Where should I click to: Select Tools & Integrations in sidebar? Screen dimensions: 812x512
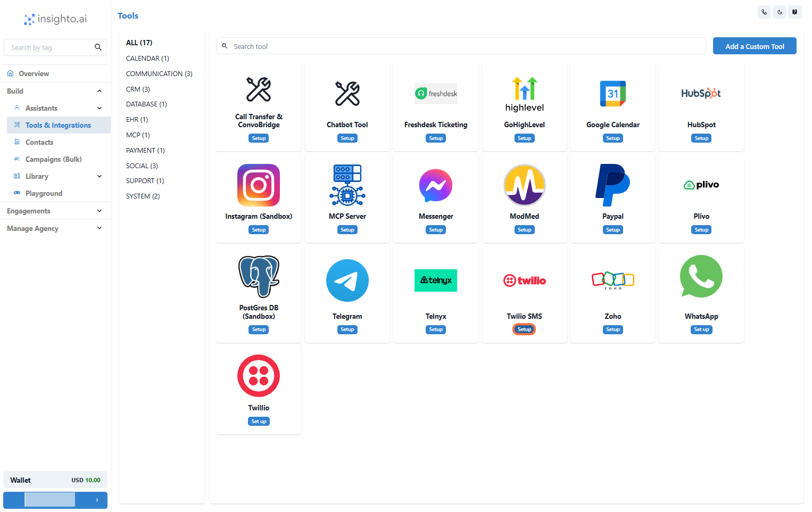59,125
